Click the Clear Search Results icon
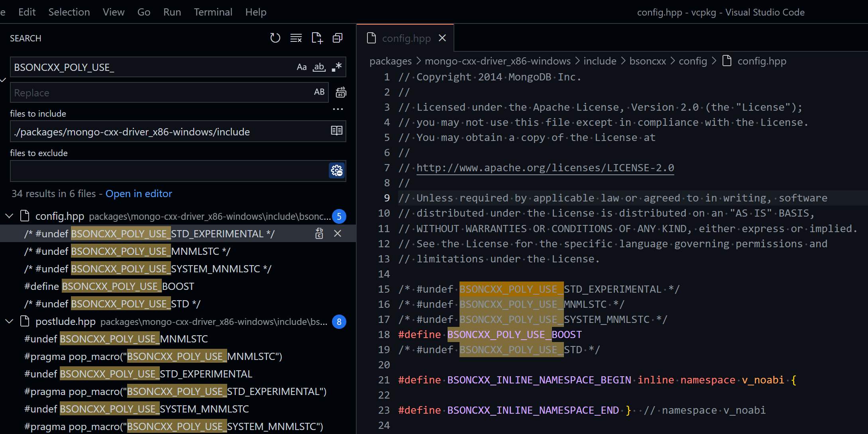868x434 pixels. pyautogui.click(x=296, y=38)
